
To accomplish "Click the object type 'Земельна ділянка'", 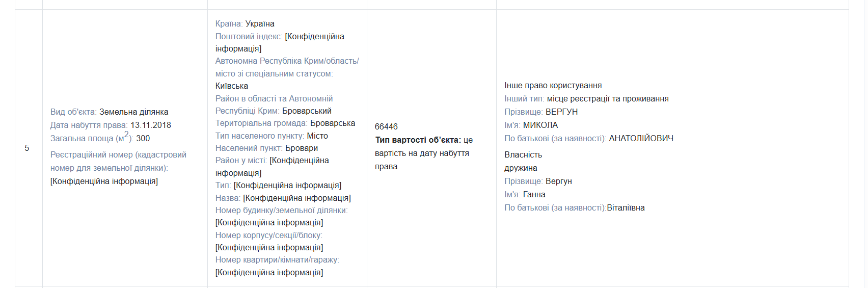I will pyautogui.click(x=133, y=112).
